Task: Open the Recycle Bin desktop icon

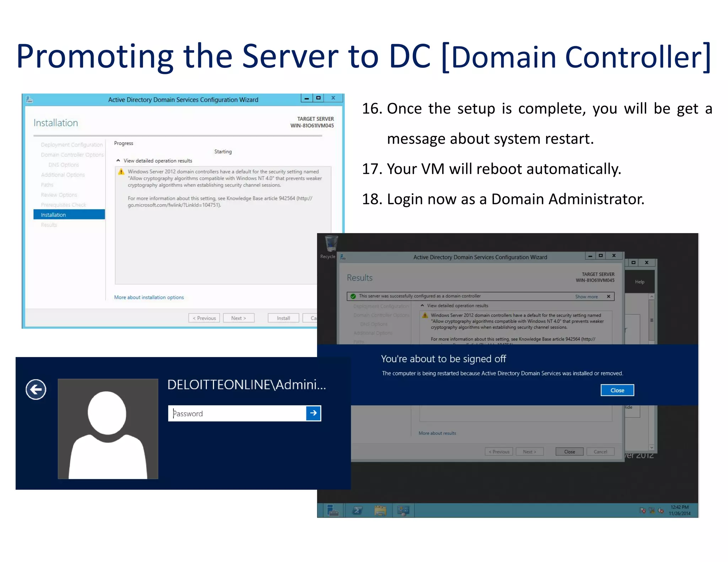Action: 331,247
